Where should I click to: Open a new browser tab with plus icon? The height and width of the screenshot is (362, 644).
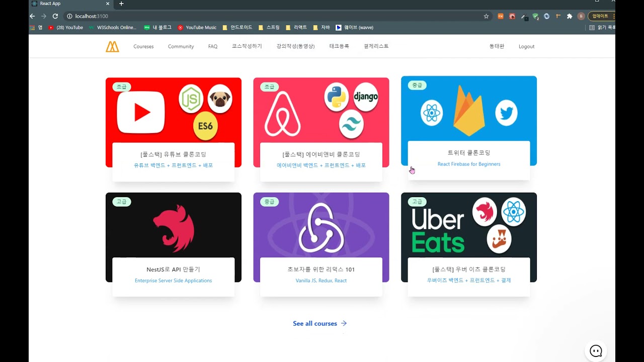coord(121,4)
